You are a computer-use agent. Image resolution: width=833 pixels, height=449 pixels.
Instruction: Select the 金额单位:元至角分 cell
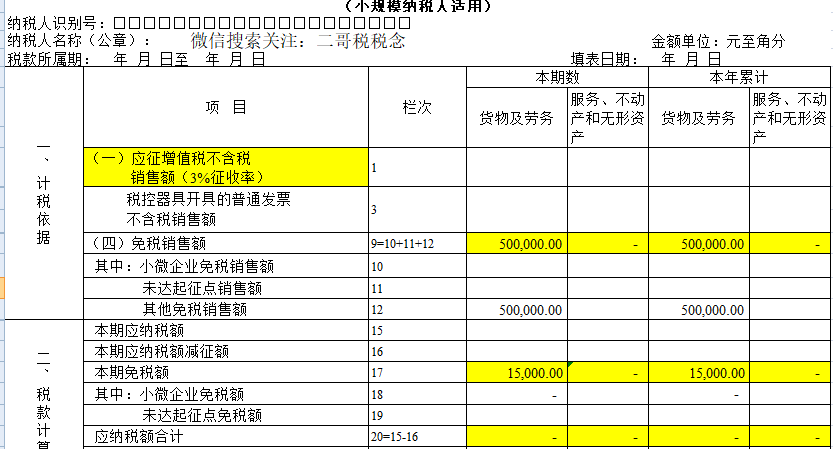(x=718, y=41)
